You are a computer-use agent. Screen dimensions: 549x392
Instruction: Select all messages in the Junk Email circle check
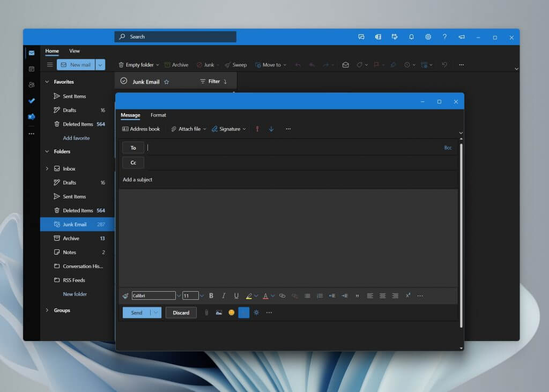[x=124, y=81]
